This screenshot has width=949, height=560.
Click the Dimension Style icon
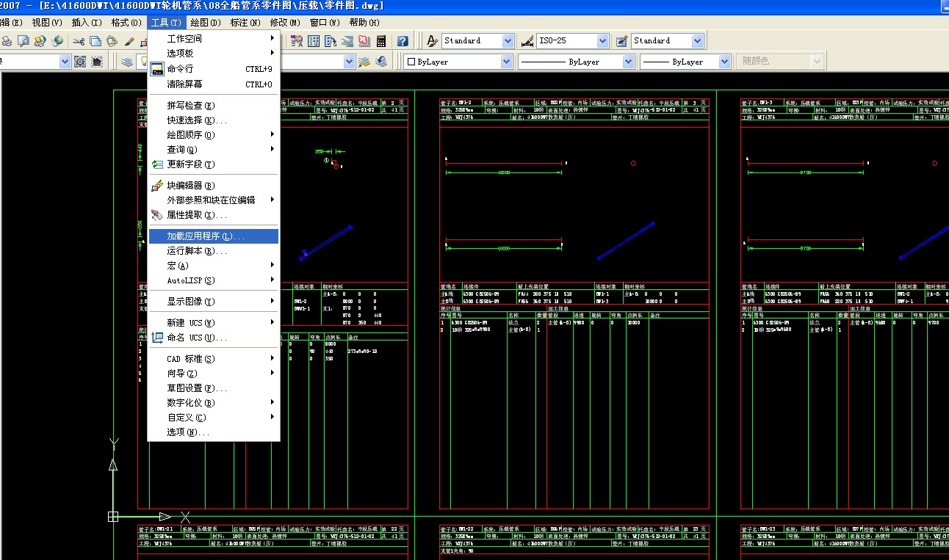527,41
